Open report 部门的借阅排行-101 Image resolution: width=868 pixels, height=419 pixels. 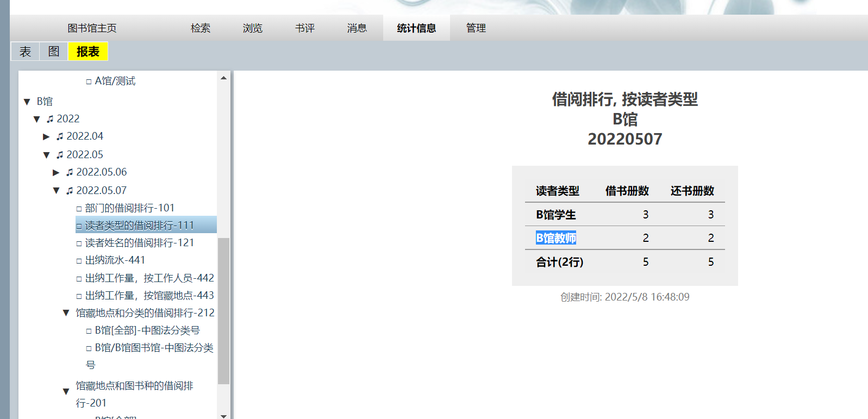[x=130, y=208]
